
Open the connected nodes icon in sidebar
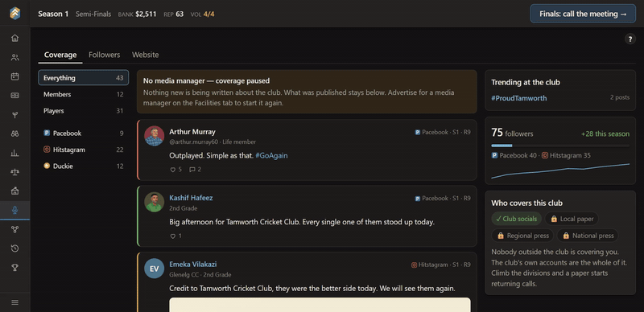(14, 229)
